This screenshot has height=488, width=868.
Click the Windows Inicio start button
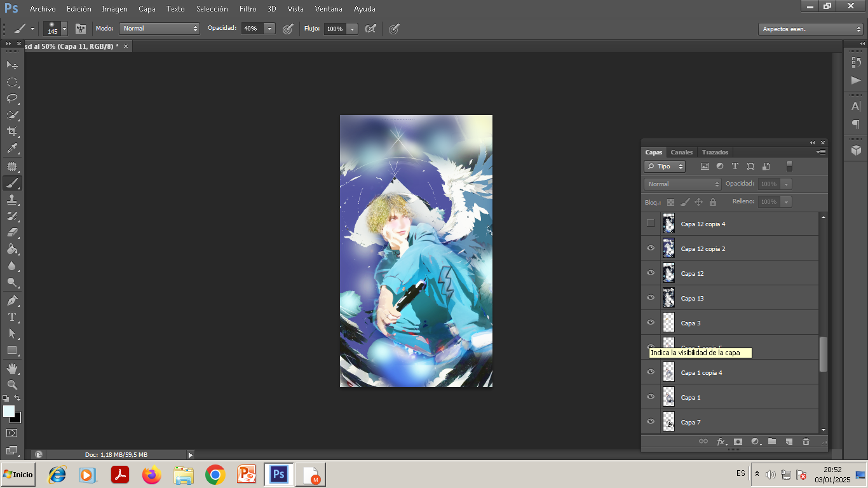pos(18,475)
